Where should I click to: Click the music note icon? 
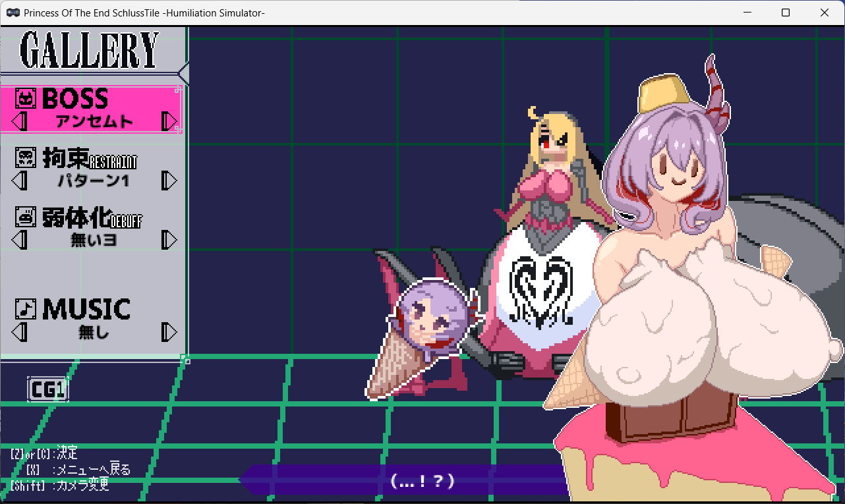(x=26, y=308)
